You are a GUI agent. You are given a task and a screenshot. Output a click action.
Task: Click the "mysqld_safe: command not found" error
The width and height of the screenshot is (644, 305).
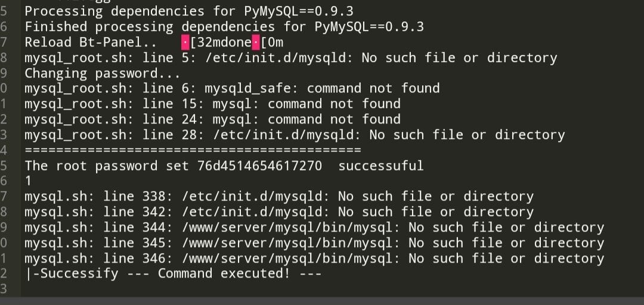(x=322, y=89)
